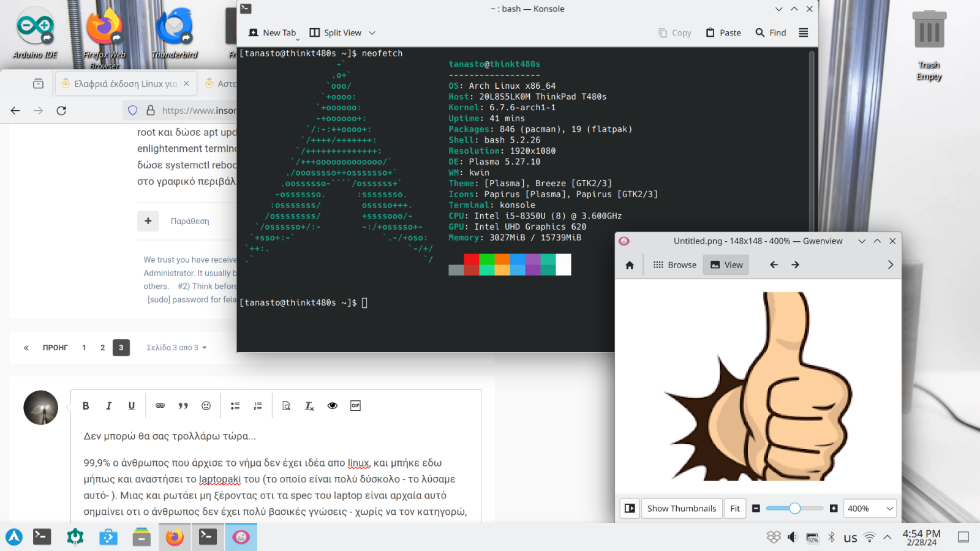Click the thumbs-up image in Gwenview

758,386
